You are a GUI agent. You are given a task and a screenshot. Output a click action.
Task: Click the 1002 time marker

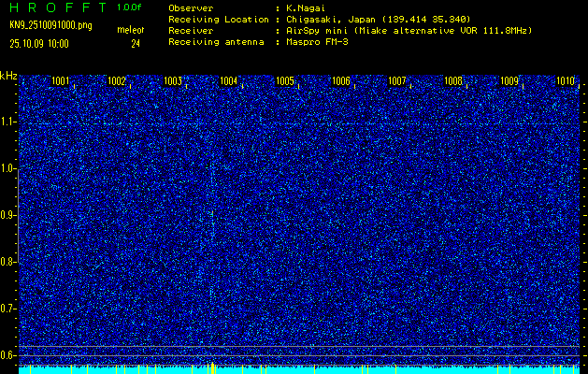pyautogui.click(x=117, y=81)
